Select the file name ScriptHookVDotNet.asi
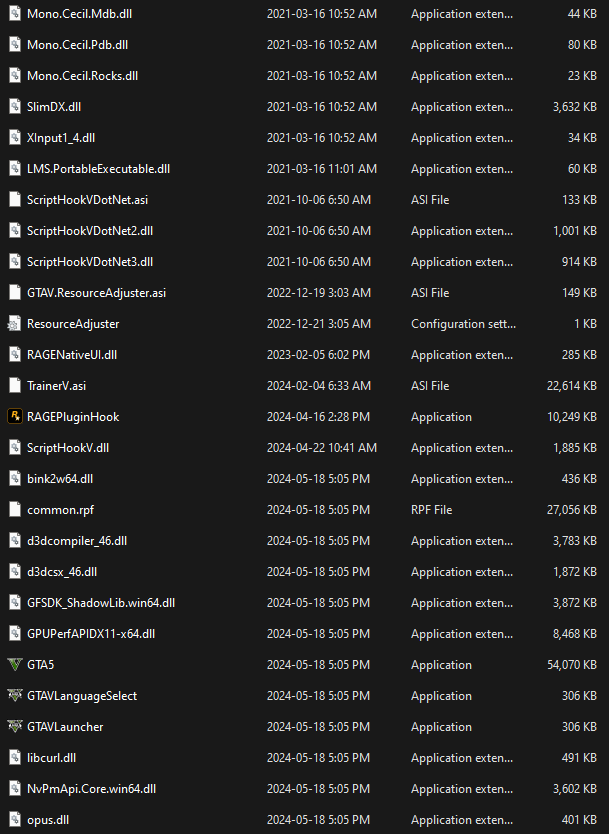The image size is (609, 834). 87,200
